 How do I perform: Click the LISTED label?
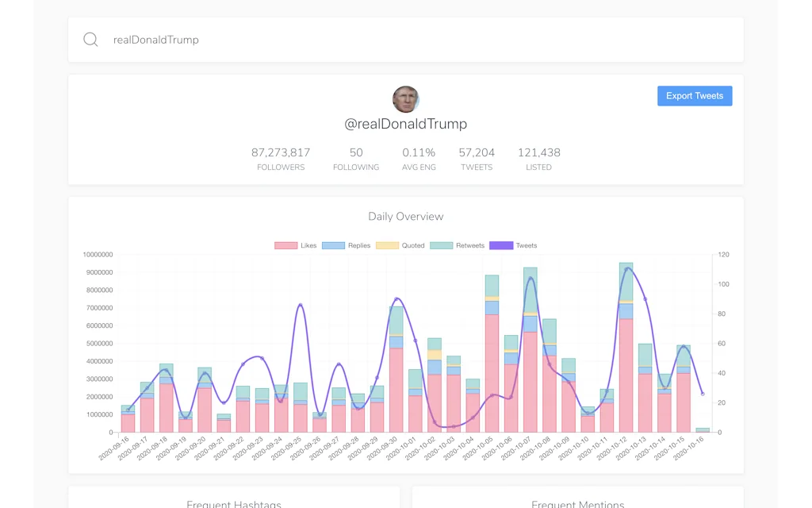(x=538, y=167)
